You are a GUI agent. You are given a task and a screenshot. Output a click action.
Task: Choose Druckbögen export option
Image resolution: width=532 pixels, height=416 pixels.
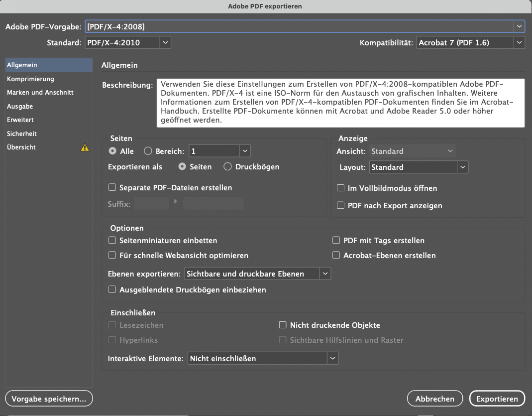tap(227, 166)
